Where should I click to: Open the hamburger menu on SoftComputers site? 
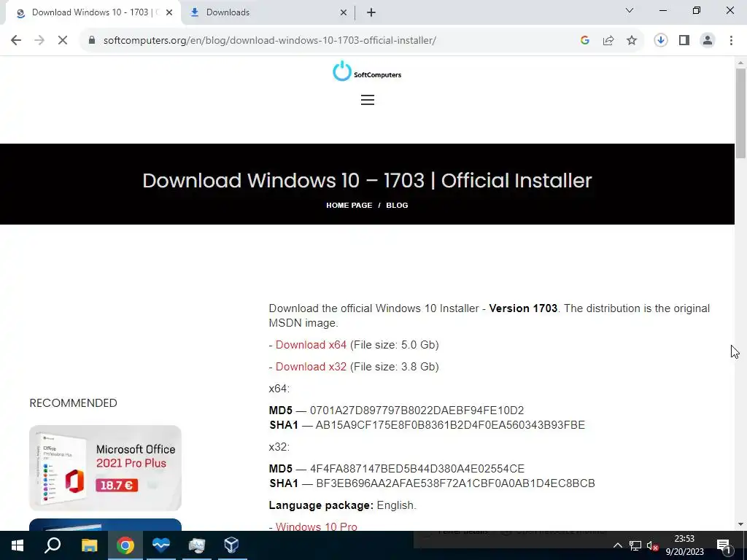(x=368, y=100)
